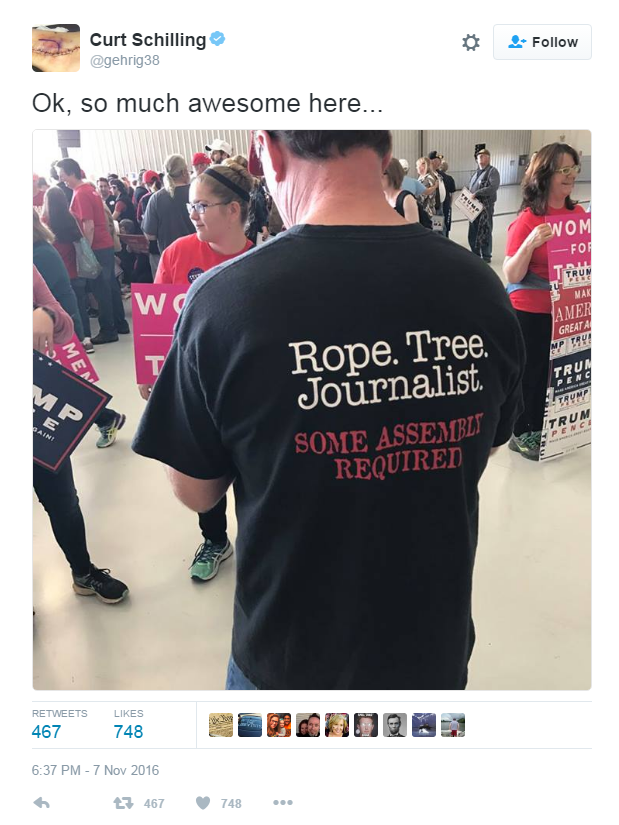Follow Curt Schilling
Image resolution: width=619 pixels, height=825 pixels.
pyautogui.click(x=542, y=42)
